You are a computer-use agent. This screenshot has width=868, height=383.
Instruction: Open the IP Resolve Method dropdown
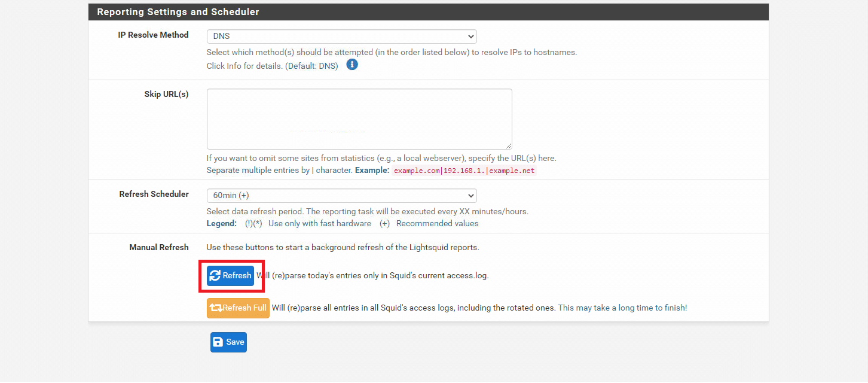coord(341,36)
